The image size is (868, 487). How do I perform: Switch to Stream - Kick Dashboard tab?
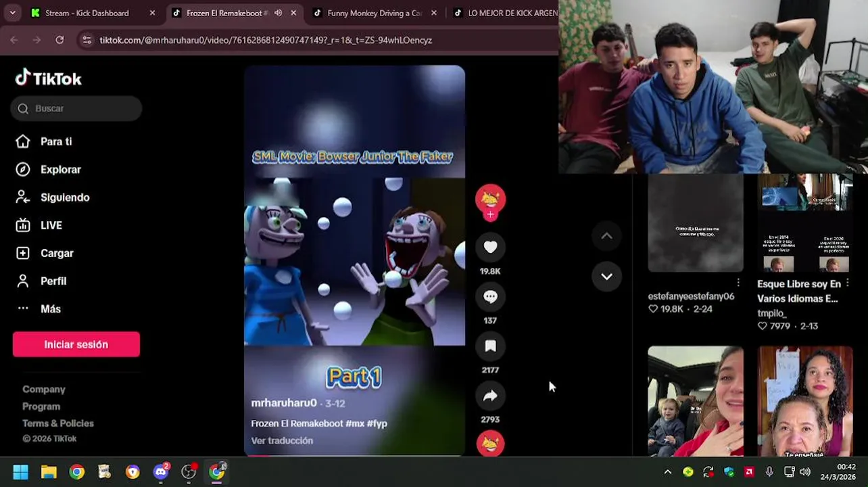tap(87, 13)
